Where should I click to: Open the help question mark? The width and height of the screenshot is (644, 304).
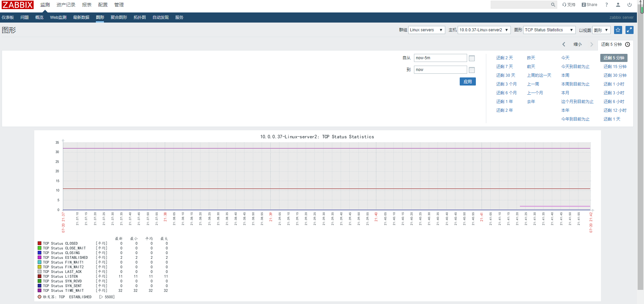pyautogui.click(x=607, y=5)
